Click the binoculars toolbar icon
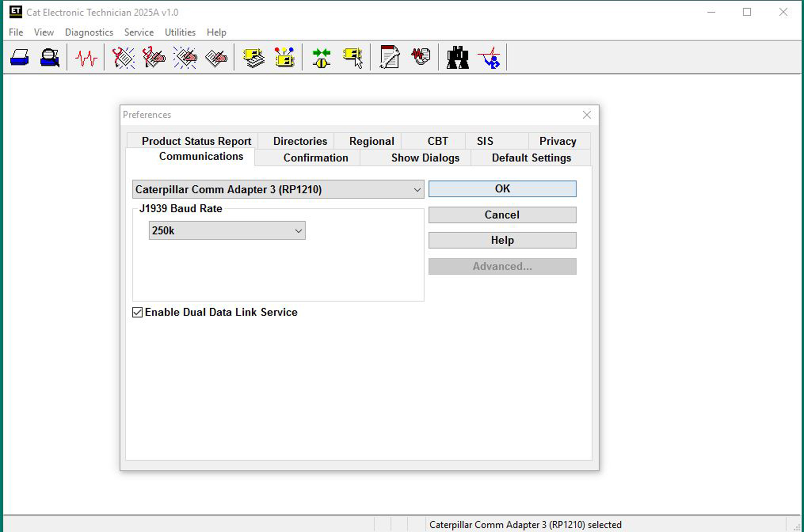 457,57
